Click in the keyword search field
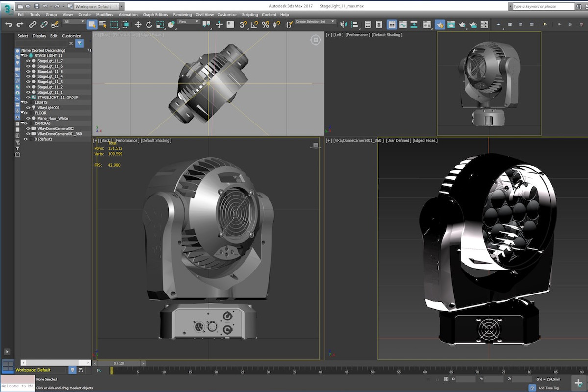 click(x=543, y=7)
